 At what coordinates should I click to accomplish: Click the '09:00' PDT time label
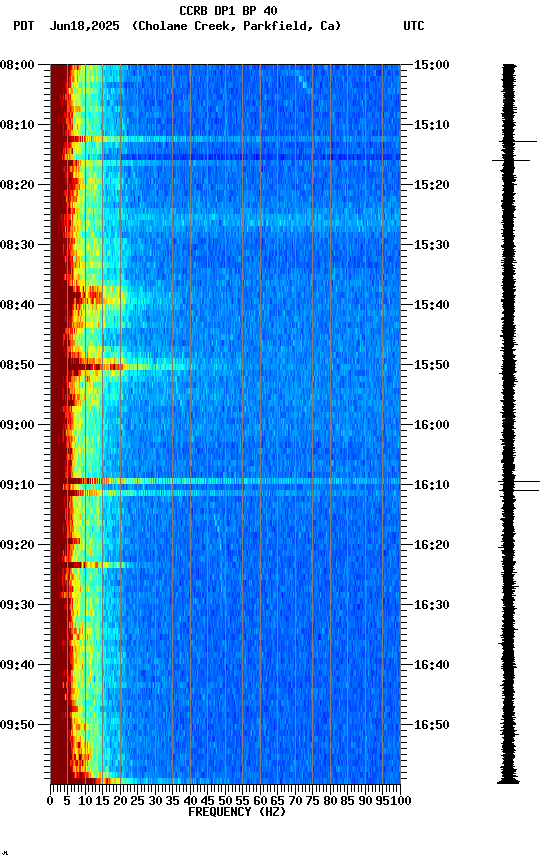(17, 425)
